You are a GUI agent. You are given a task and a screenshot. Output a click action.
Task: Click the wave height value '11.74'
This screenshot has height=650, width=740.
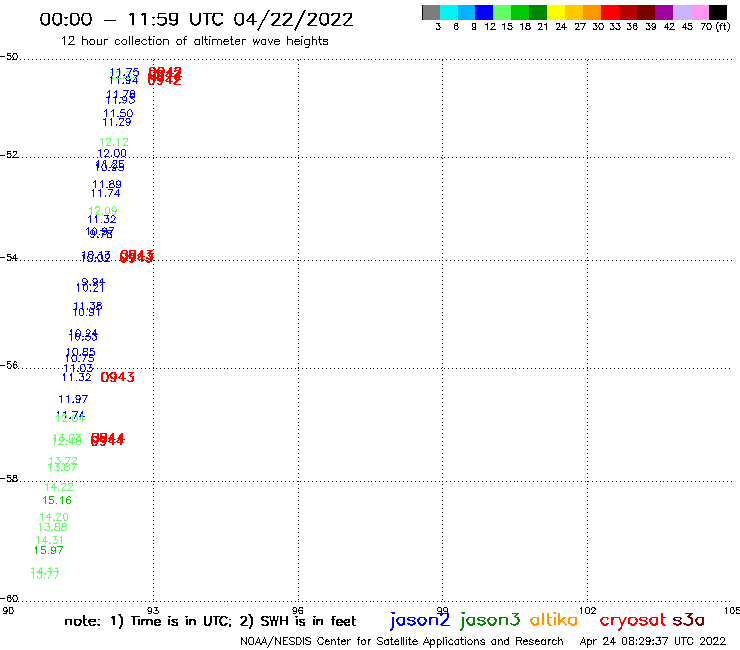106,193
